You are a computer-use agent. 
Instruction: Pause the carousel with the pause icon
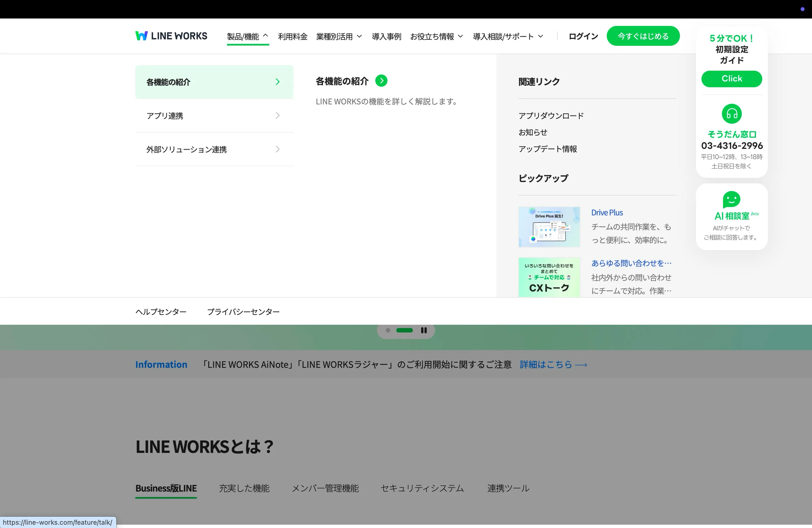[424, 330]
